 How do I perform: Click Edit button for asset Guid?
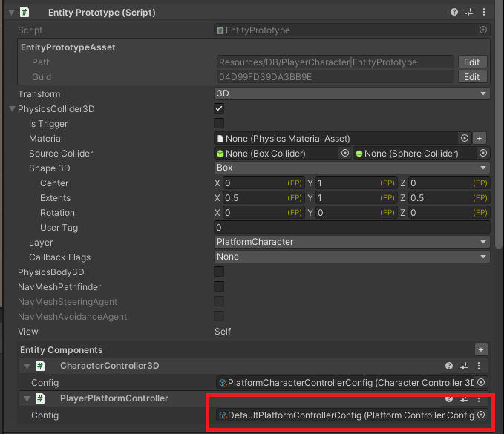[472, 76]
